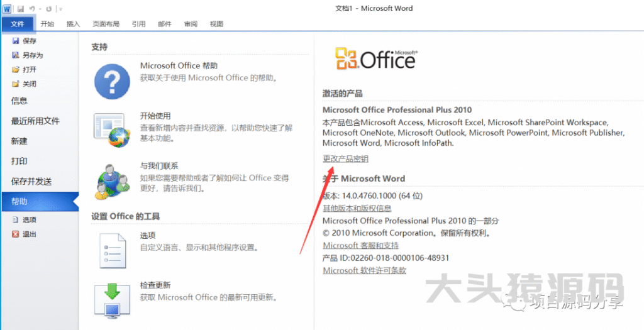Viewport: 644px width, 330px height.
Task: Click 退出 with the red X icon
Action: [25, 234]
